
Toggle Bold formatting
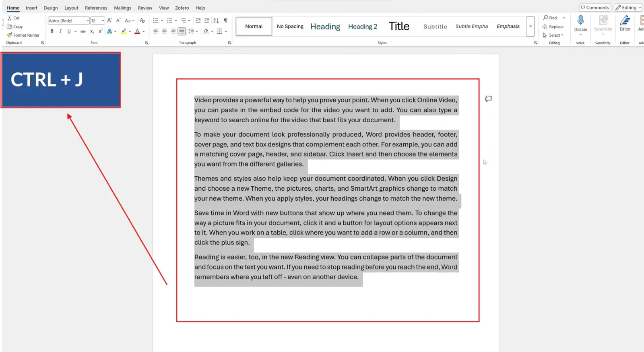click(x=52, y=31)
